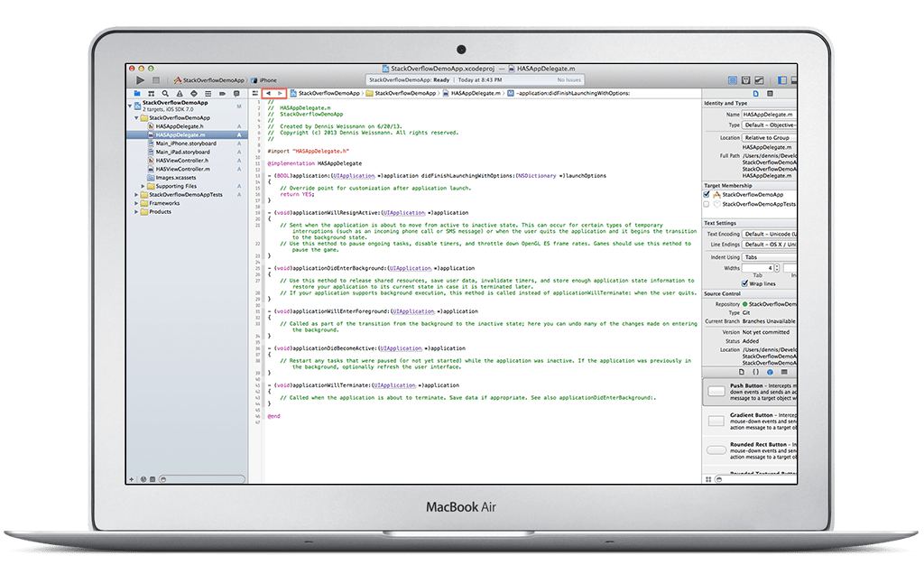Select the StackOverflowDemoApp scheme

[208, 80]
